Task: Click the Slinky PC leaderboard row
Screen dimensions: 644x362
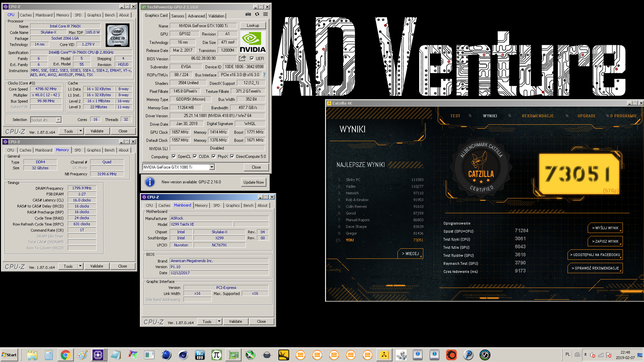Action: [380, 180]
